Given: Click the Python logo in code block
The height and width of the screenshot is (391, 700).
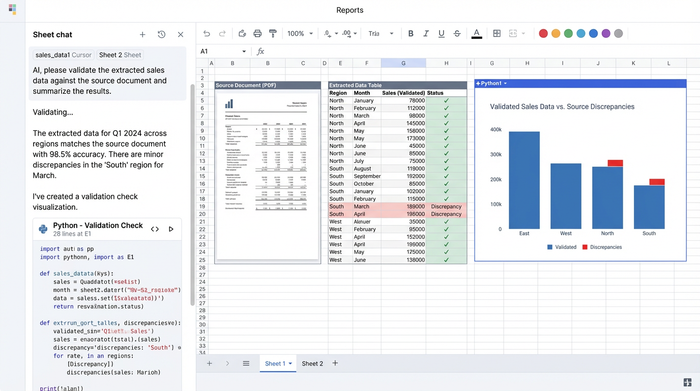Looking at the screenshot, I should pos(43,229).
